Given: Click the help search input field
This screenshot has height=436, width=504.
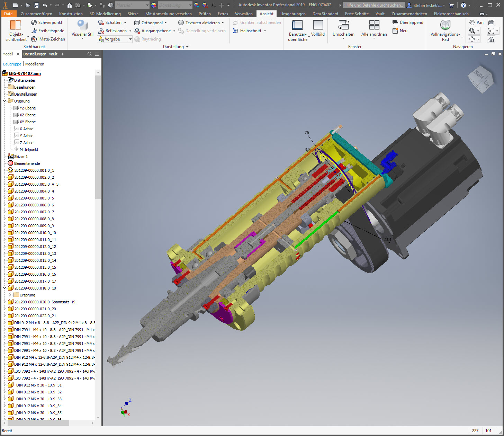Looking at the screenshot, I should [374, 5].
